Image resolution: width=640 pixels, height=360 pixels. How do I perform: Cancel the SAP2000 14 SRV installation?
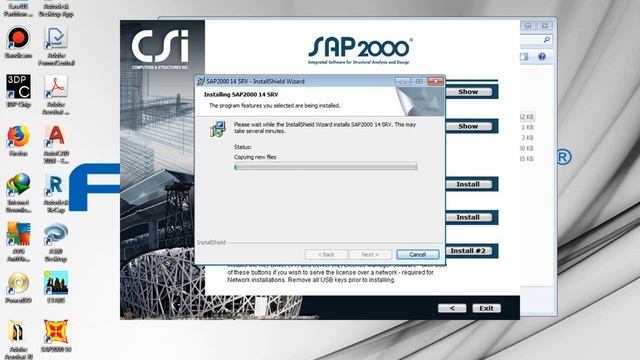point(418,255)
